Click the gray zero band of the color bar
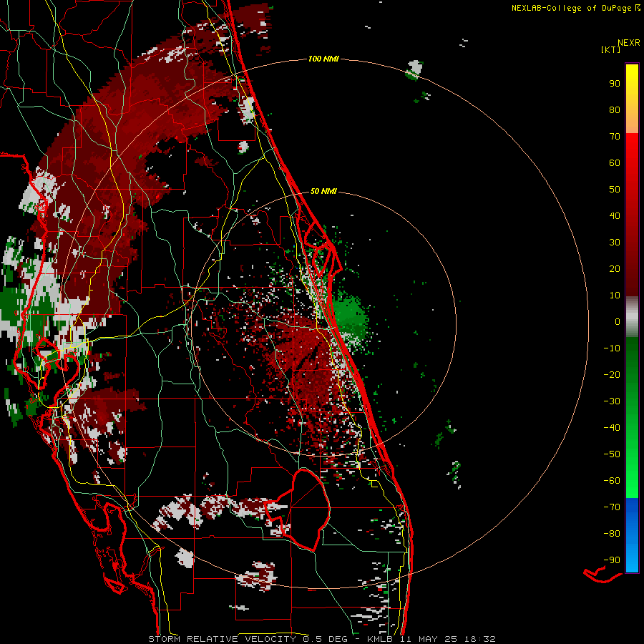 pos(632,317)
